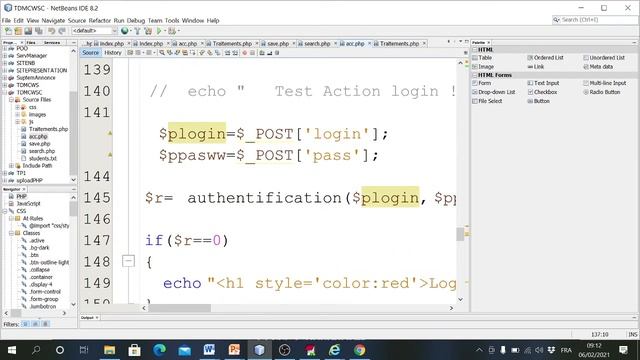Click the Undo toolbar icon

51,31
